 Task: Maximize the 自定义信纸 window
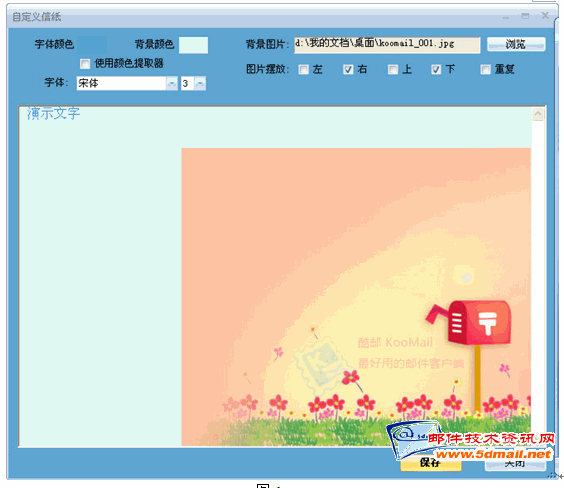[526, 16]
